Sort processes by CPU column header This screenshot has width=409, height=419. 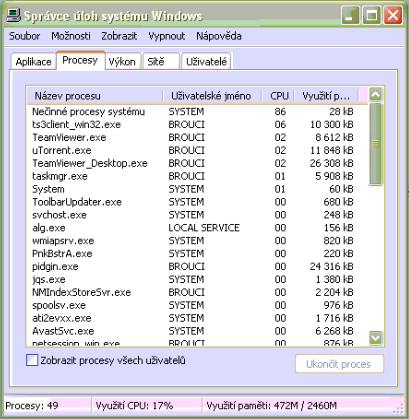click(279, 96)
